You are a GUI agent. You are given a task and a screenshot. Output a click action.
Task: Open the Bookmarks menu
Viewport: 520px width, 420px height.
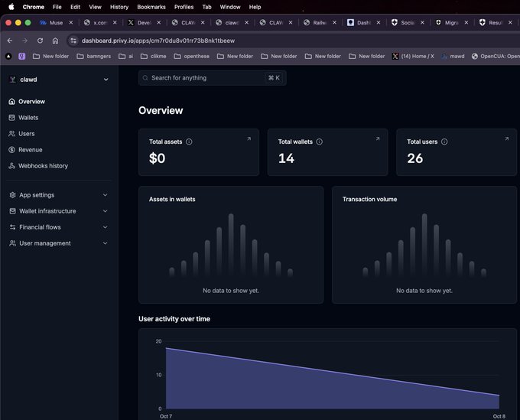tap(151, 7)
